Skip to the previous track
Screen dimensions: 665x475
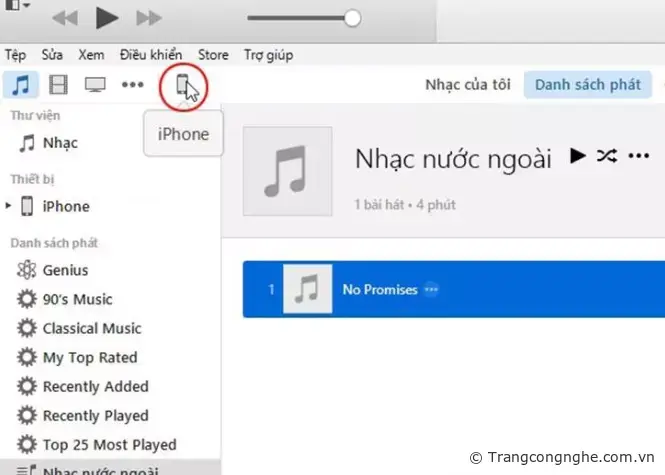coord(66,17)
